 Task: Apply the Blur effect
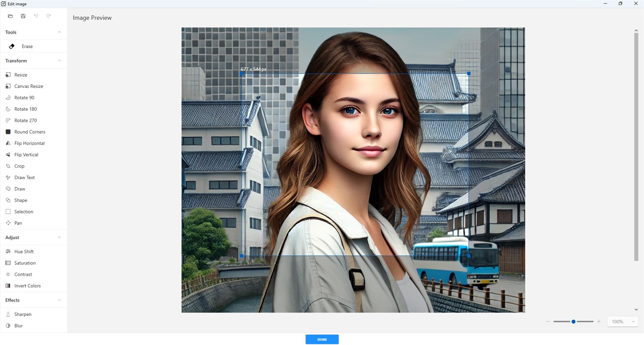18,325
